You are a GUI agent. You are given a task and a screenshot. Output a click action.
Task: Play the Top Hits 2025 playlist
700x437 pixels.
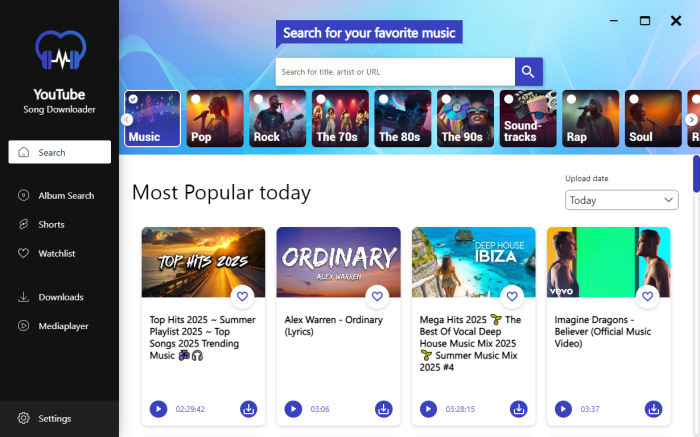pyautogui.click(x=158, y=409)
